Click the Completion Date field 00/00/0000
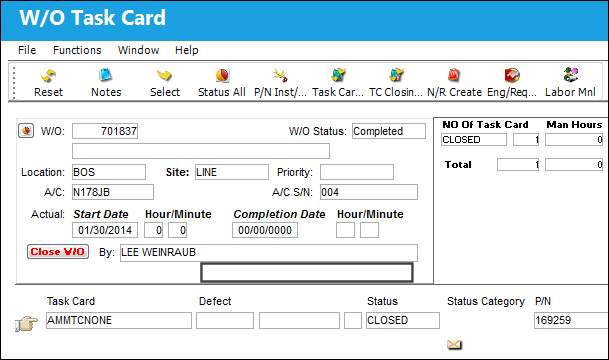 coord(265,230)
